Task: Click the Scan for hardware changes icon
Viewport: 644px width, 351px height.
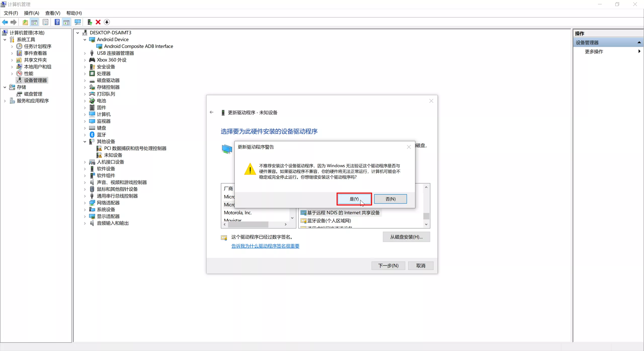Action: point(78,22)
